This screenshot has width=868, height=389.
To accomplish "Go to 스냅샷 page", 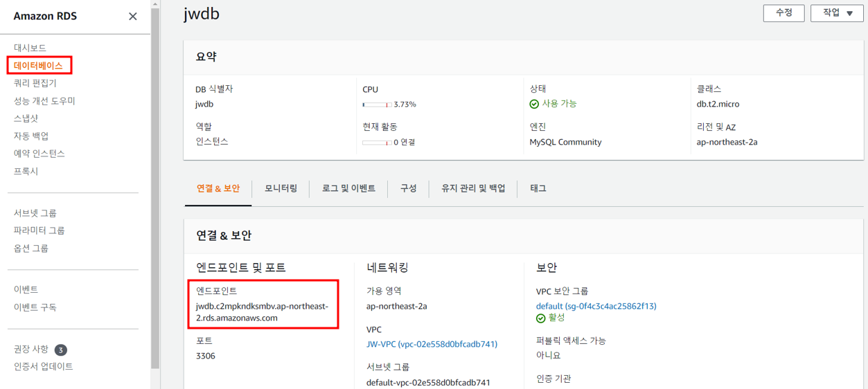I will (x=26, y=118).
